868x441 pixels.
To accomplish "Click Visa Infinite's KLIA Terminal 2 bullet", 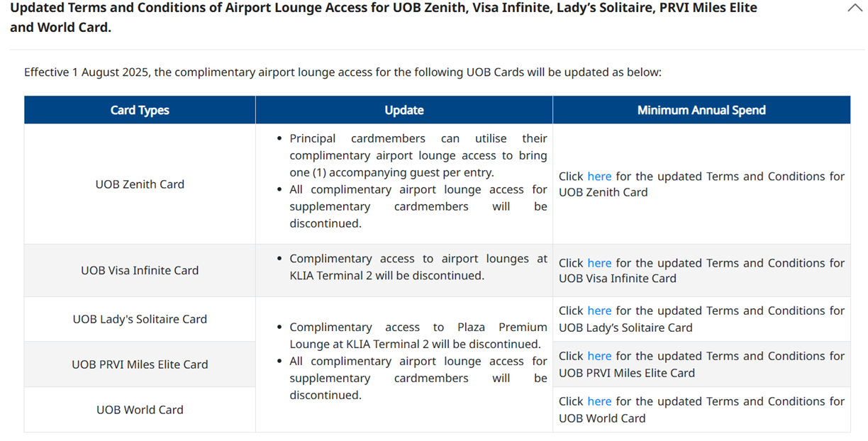I will tap(418, 267).
